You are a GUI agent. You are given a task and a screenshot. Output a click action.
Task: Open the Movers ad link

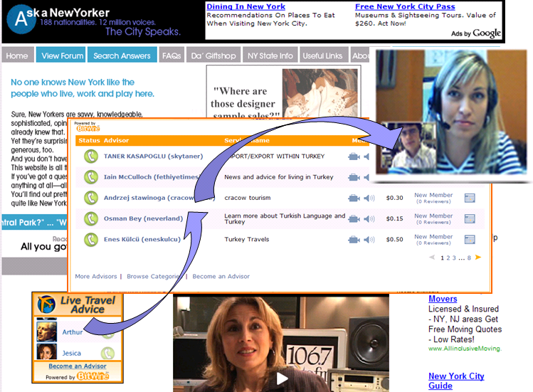pos(443,299)
